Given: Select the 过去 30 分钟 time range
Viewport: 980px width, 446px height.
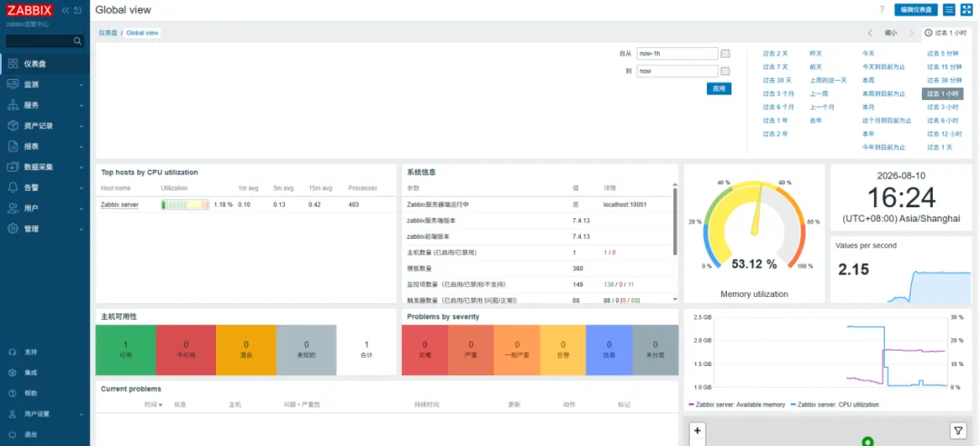Looking at the screenshot, I should coord(945,80).
